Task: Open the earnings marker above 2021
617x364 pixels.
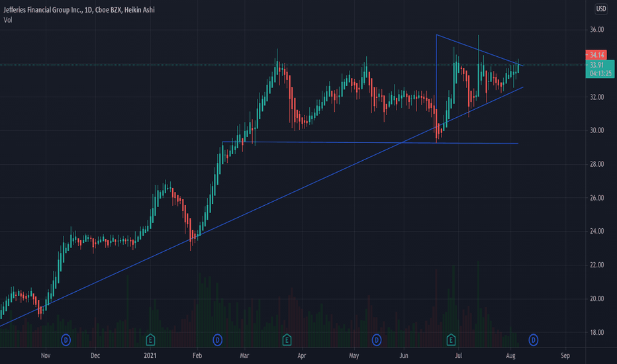Action: click(x=150, y=340)
